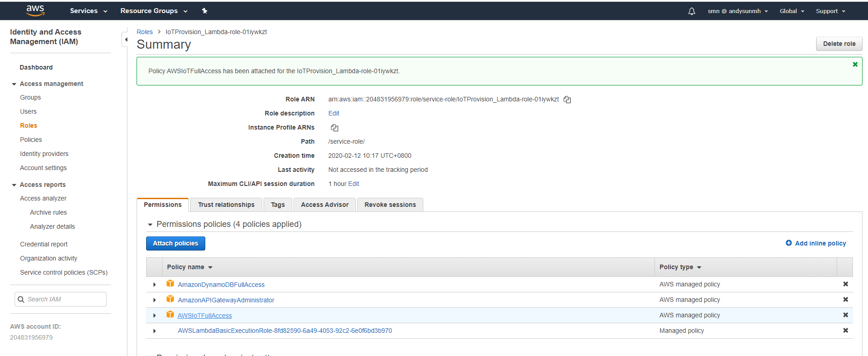Open Access analyzer
This screenshot has height=356, width=868.
pos(43,198)
